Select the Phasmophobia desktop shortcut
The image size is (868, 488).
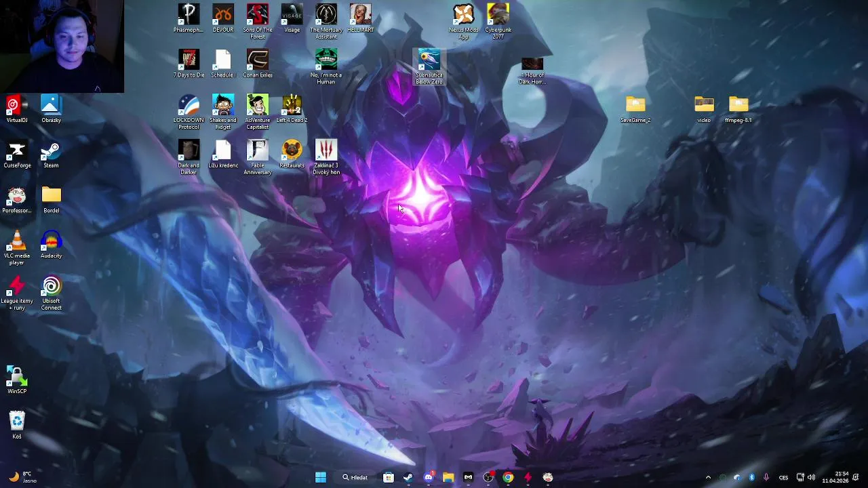point(189,18)
